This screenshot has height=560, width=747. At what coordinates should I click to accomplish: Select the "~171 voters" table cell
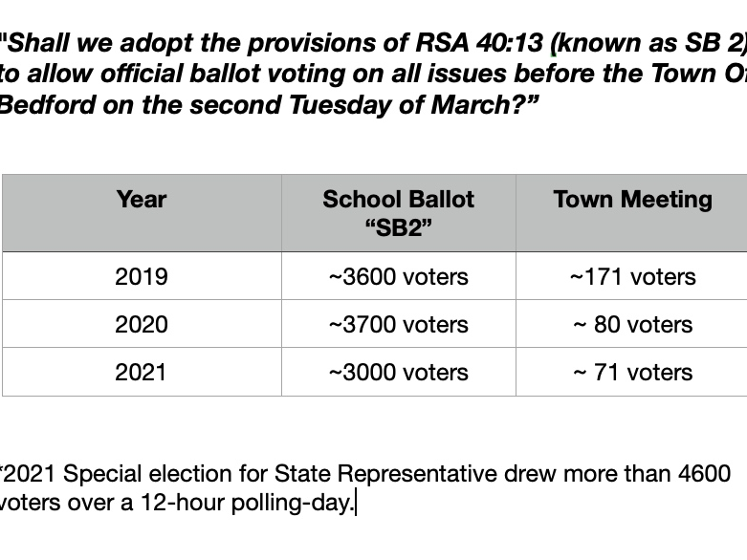(x=632, y=277)
